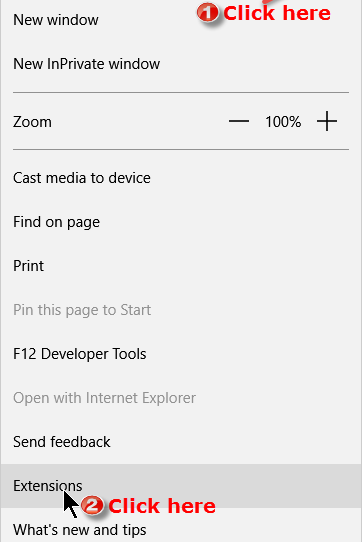Click the Zoom label text

point(32,122)
